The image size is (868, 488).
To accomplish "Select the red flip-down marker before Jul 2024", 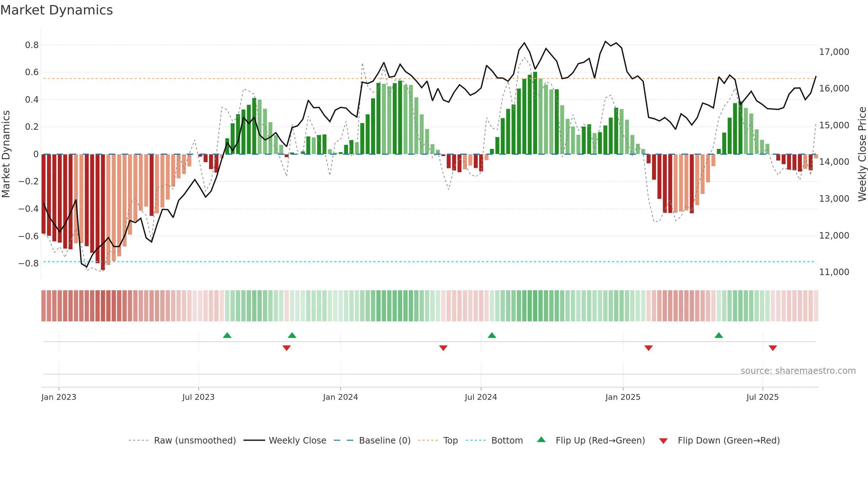I will click(x=443, y=348).
